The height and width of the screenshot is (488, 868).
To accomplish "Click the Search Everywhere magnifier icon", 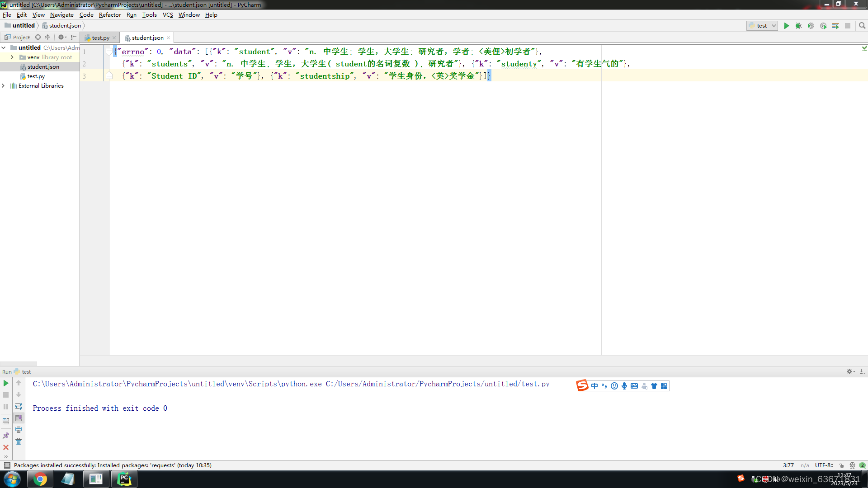I will (862, 26).
